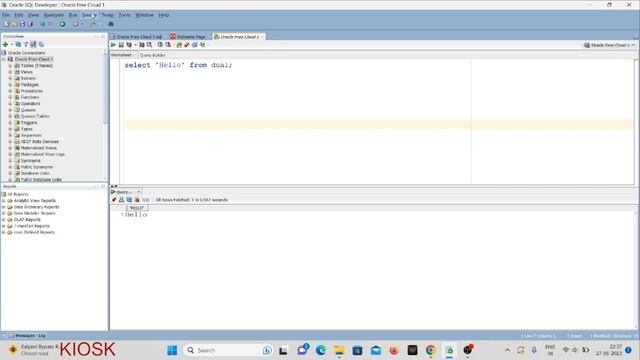Switch to the Welcome Page tab
The image size is (640, 360).
coord(188,37)
